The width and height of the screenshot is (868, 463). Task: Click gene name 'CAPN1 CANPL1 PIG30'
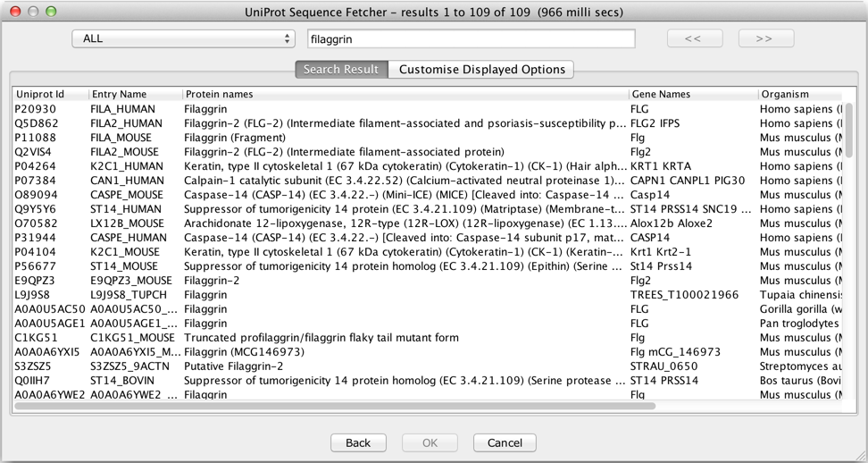coord(688,181)
